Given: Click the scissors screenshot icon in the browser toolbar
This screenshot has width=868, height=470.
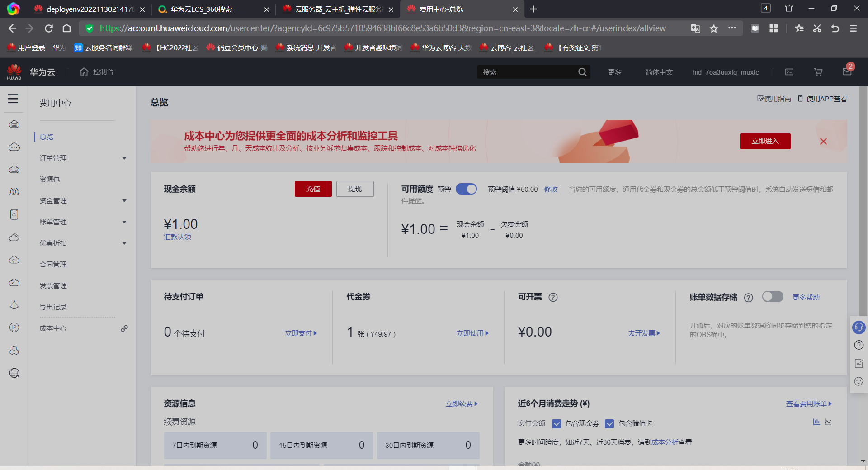Looking at the screenshot, I should [x=817, y=28].
